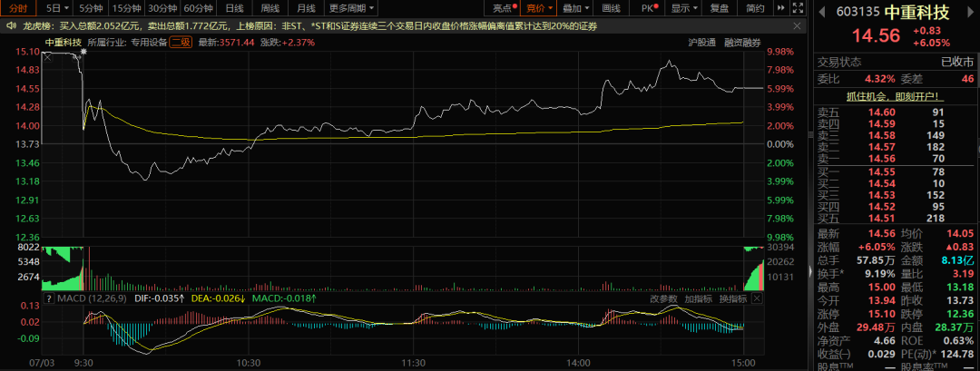Viewport: 980px width, 371px height.
Task: Switch to 简约 simple layout
Action: coord(755,8)
